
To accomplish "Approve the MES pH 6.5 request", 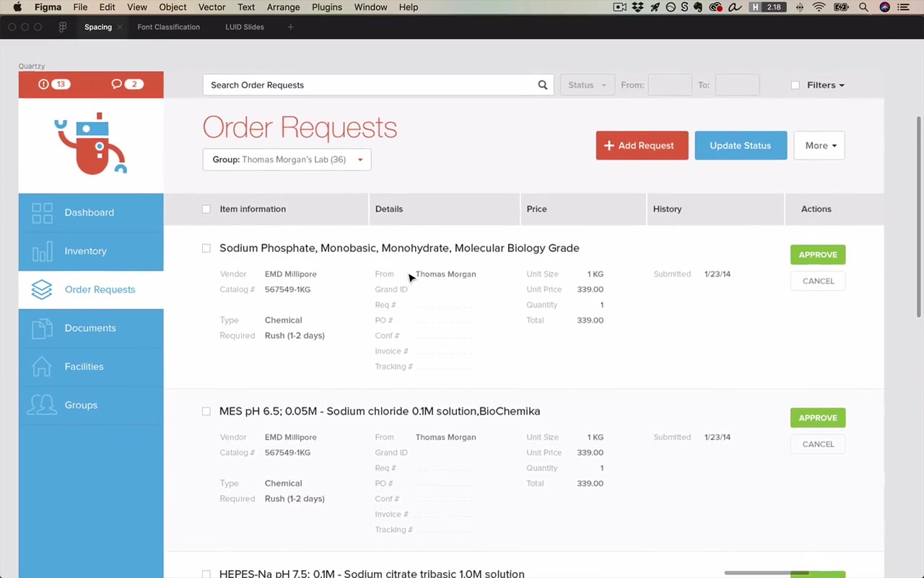I will click(x=818, y=418).
